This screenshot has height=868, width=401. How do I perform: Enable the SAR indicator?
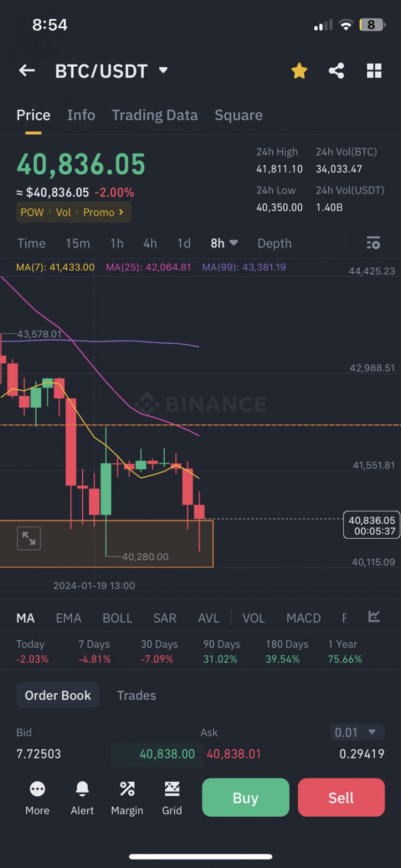pyautogui.click(x=165, y=618)
